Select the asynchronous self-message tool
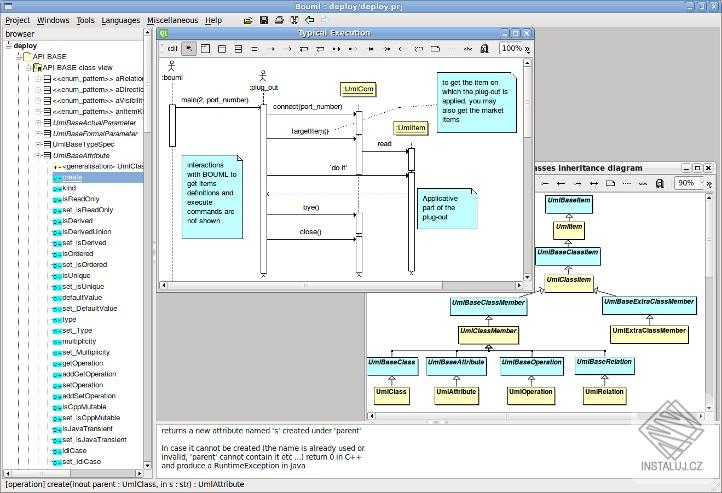Screen dimensions: 722x493 click(320, 49)
